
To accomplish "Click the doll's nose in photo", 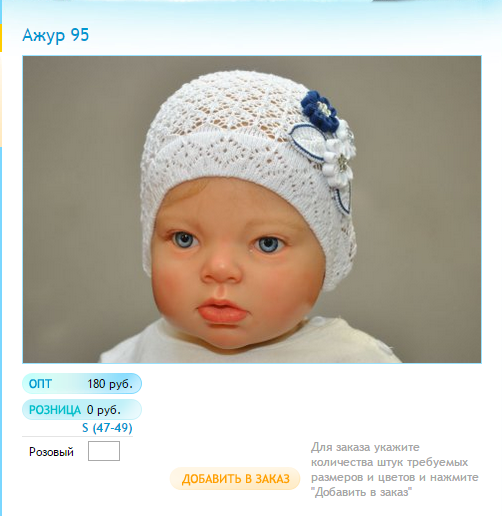I will point(221,269).
